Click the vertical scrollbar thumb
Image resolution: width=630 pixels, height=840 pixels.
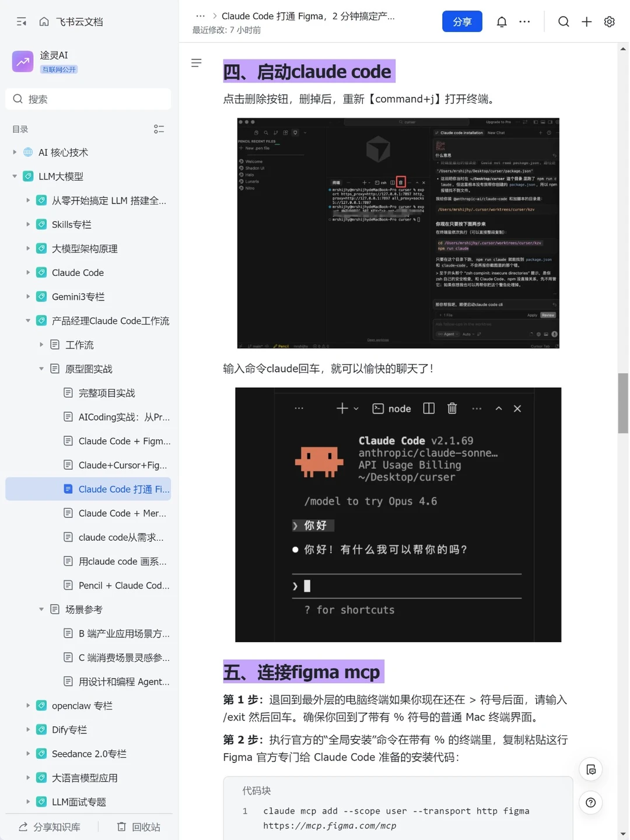click(623, 403)
